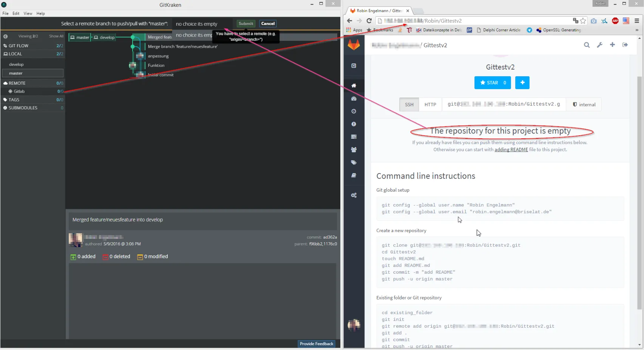Click the GitLab sign out icon
The image size is (644, 350).
pos(625,45)
